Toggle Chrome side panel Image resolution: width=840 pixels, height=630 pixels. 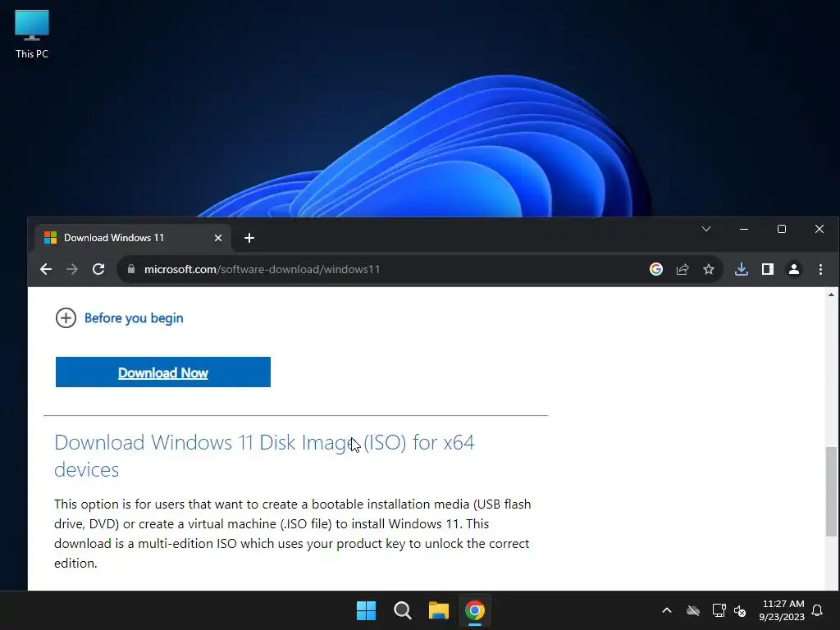(x=768, y=269)
